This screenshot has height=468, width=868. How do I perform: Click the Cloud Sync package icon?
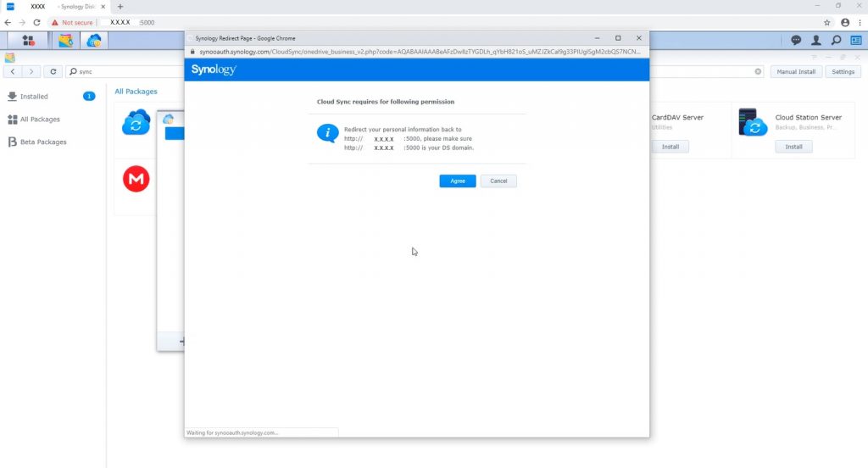point(136,122)
